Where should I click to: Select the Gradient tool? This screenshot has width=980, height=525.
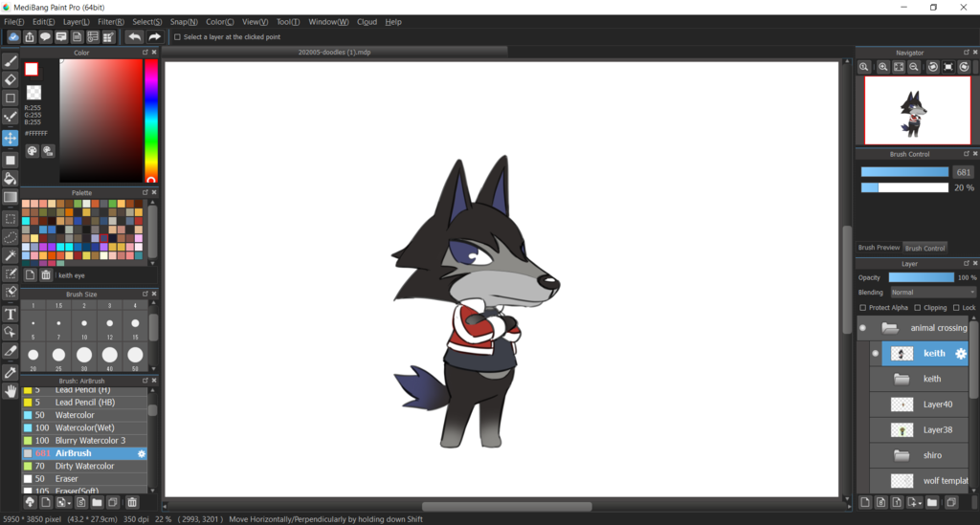[x=11, y=197]
